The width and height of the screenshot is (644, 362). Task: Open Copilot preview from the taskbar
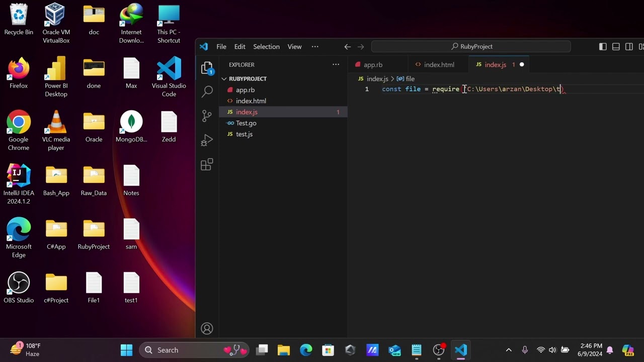tap(627, 350)
